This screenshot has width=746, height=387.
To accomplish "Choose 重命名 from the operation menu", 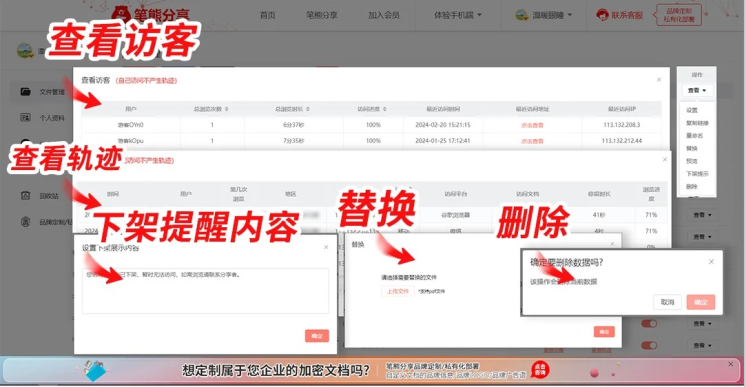I will coord(694,136).
